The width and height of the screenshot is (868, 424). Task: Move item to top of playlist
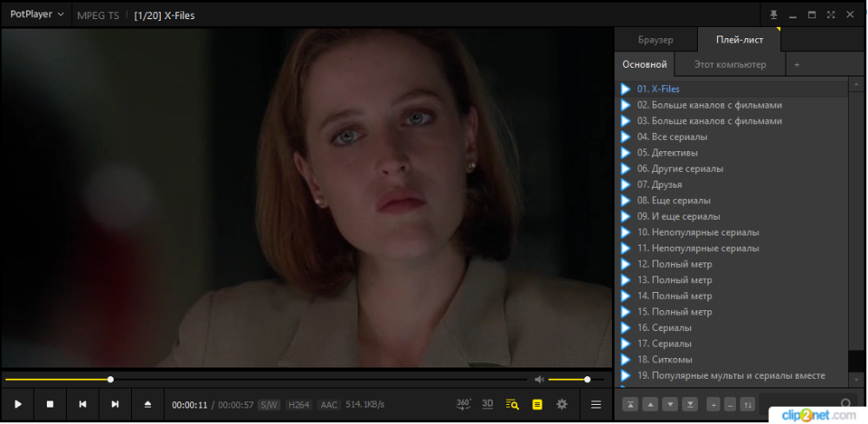(630, 405)
